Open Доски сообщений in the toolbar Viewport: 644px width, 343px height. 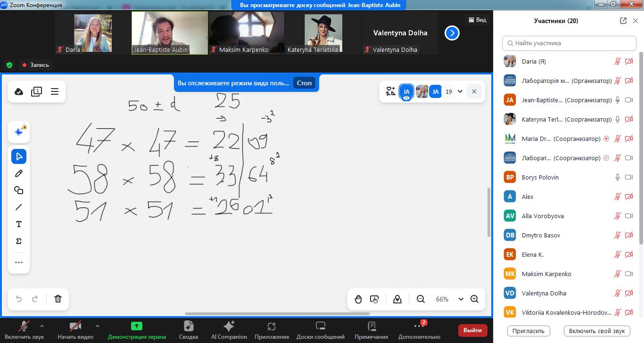pos(320,330)
